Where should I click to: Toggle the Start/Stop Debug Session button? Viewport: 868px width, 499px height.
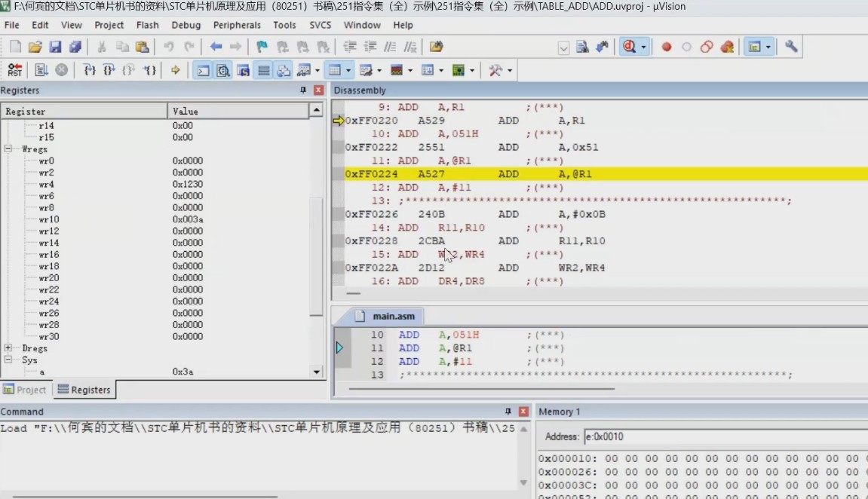629,47
